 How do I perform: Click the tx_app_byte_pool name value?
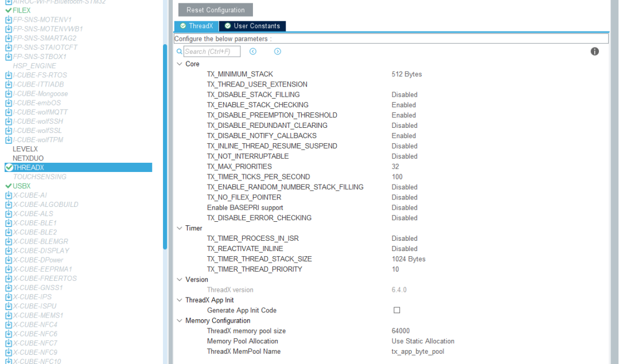click(418, 351)
